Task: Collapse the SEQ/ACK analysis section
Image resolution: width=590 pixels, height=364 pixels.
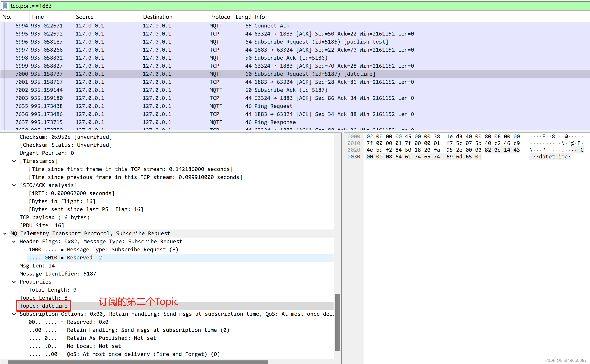Action: 14,185
